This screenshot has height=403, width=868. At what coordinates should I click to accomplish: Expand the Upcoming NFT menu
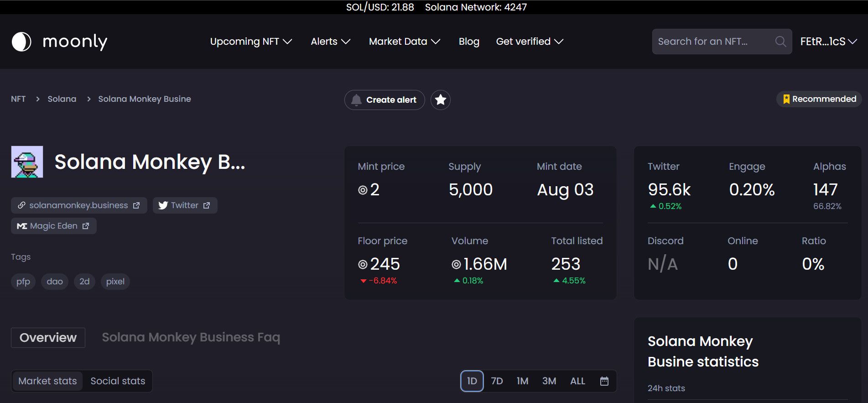point(251,42)
